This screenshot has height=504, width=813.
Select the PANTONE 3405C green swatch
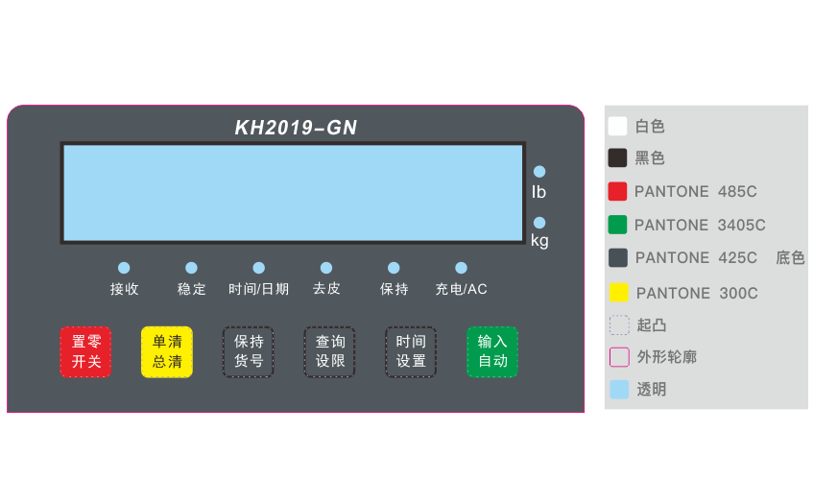click(618, 225)
